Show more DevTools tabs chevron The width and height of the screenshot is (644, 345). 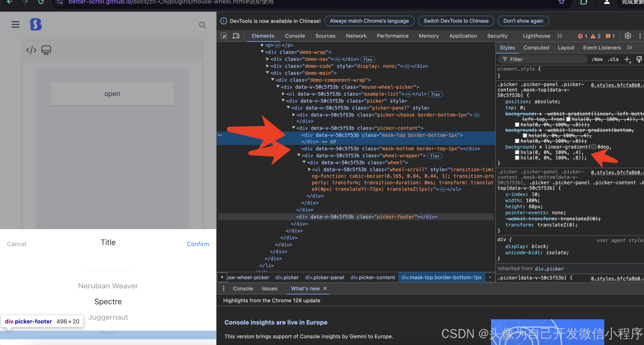click(x=560, y=36)
